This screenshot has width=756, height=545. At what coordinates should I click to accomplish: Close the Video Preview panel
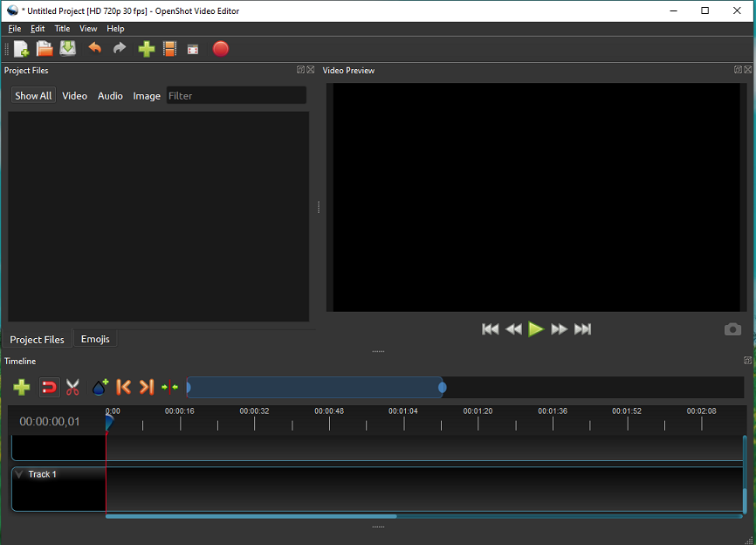coord(748,70)
